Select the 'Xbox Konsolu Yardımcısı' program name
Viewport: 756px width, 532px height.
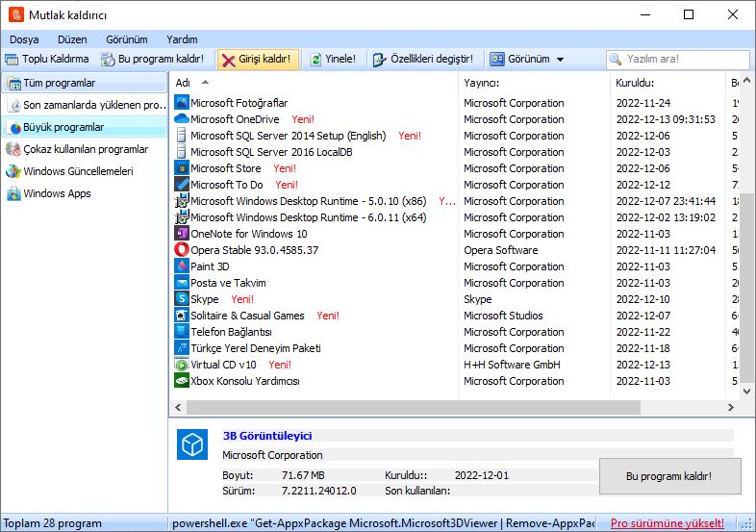(x=245, y=381)
